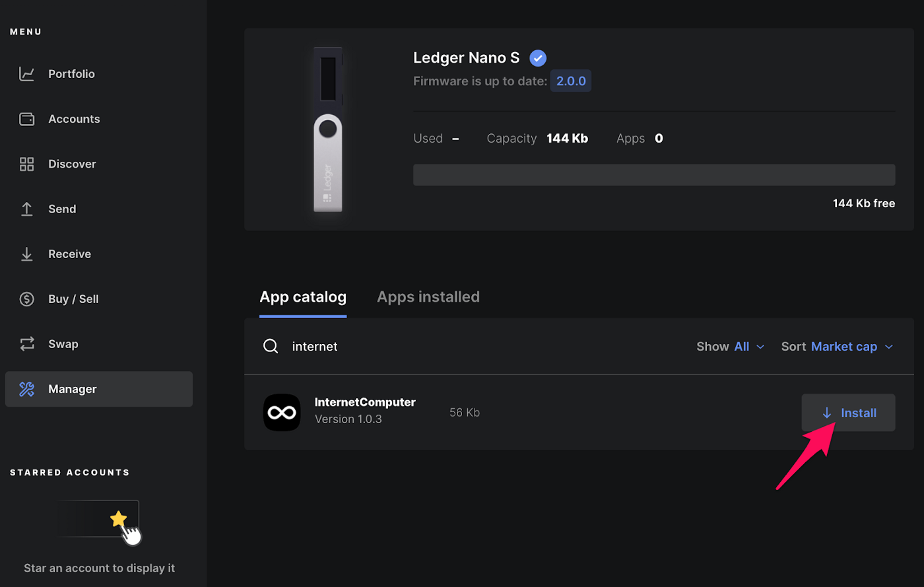The width and height of the screenshot is (924, 587).
Task: Click the InternetComputer app name
Action: [x=365, y=402]
